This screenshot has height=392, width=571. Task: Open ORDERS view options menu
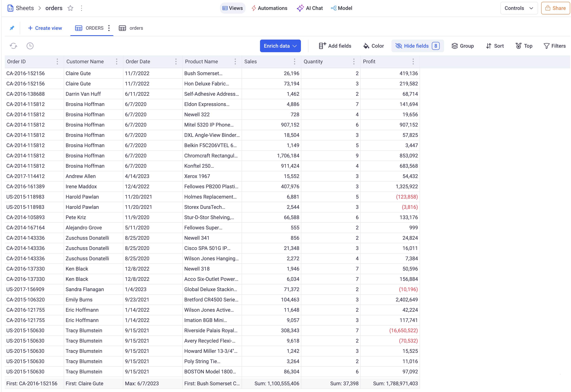[109, 28]
